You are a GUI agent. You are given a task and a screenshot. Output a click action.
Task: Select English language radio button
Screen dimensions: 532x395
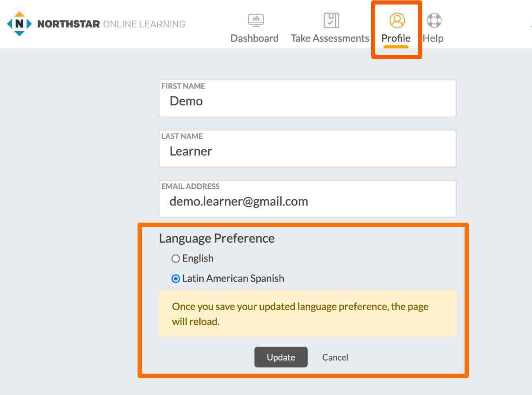pyautogui.click(x=176, y=259)
